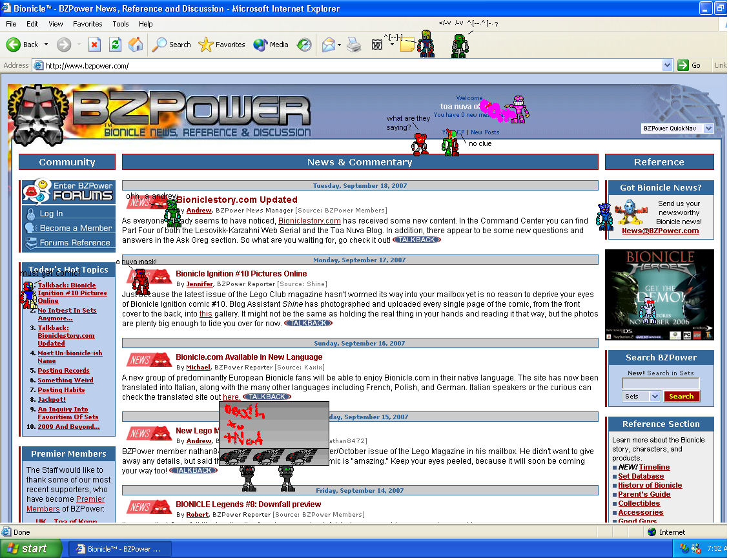Open the Favorites menu
The width and height of the screenshot is (729, 560).
click(87, 24)
